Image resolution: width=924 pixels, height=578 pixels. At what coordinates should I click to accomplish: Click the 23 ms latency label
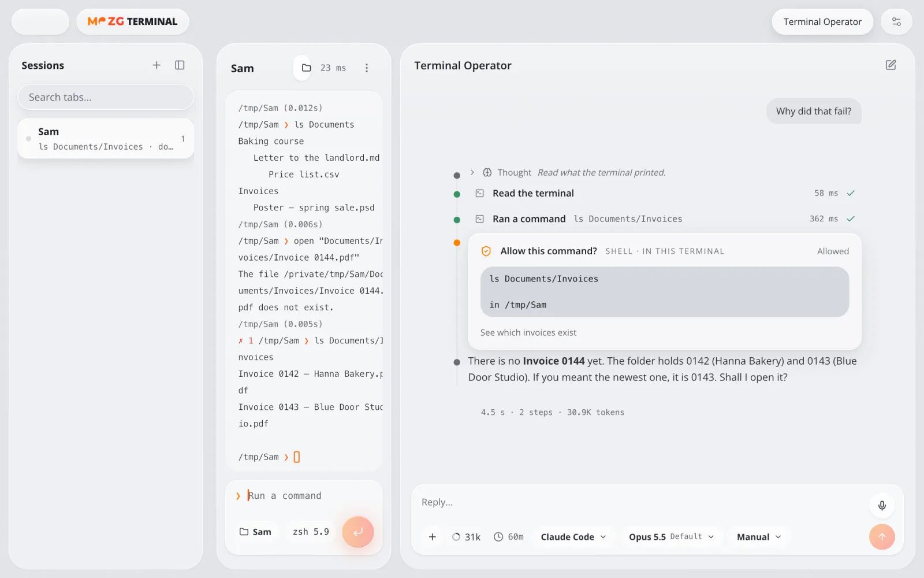pos(333,68)
